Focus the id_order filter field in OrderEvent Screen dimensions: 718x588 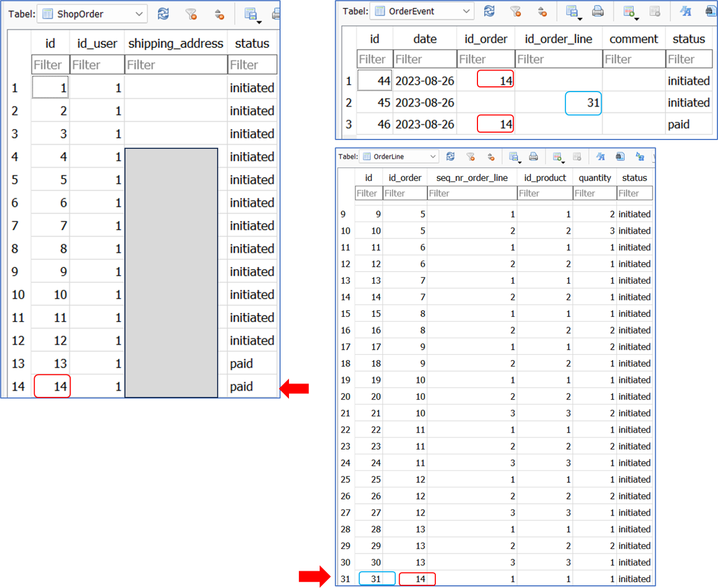(486, 59)
